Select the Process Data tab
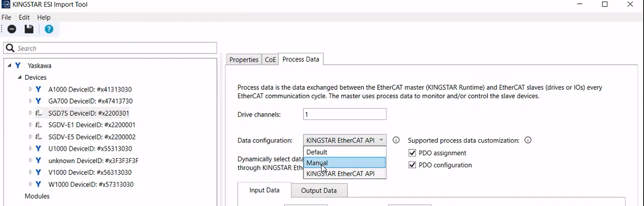Image resolution: width=644 pixels, height=206 pixels. tap(301, 59)
